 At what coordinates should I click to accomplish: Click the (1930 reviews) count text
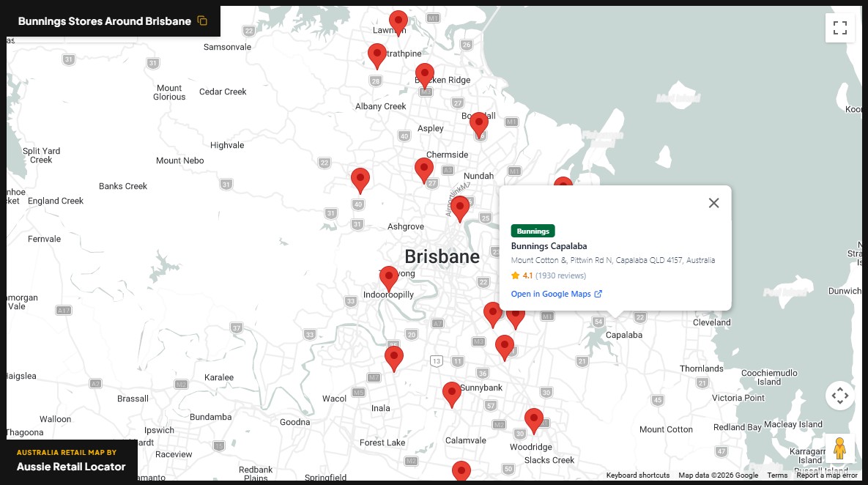(560, 275)
